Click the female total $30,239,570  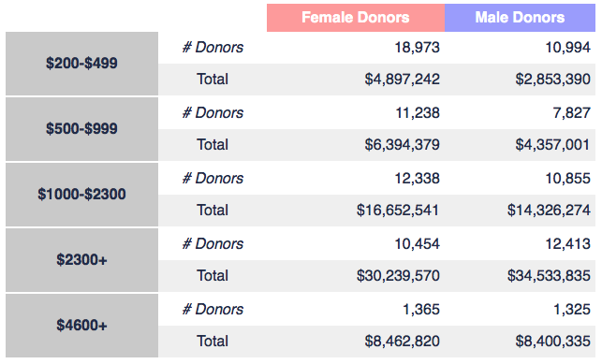(x=398, y=276)
